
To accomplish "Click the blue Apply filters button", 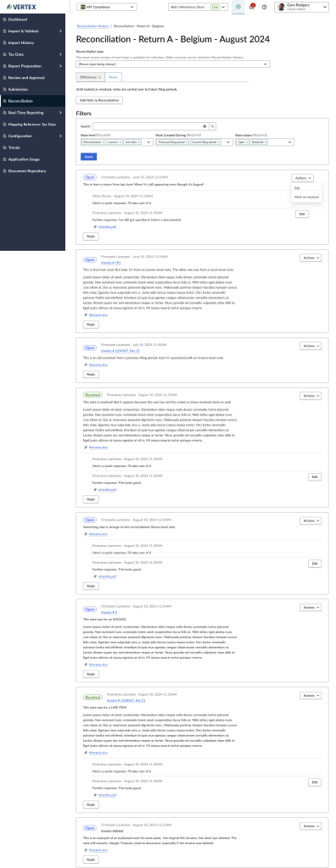I will click(x=88, y=157).
